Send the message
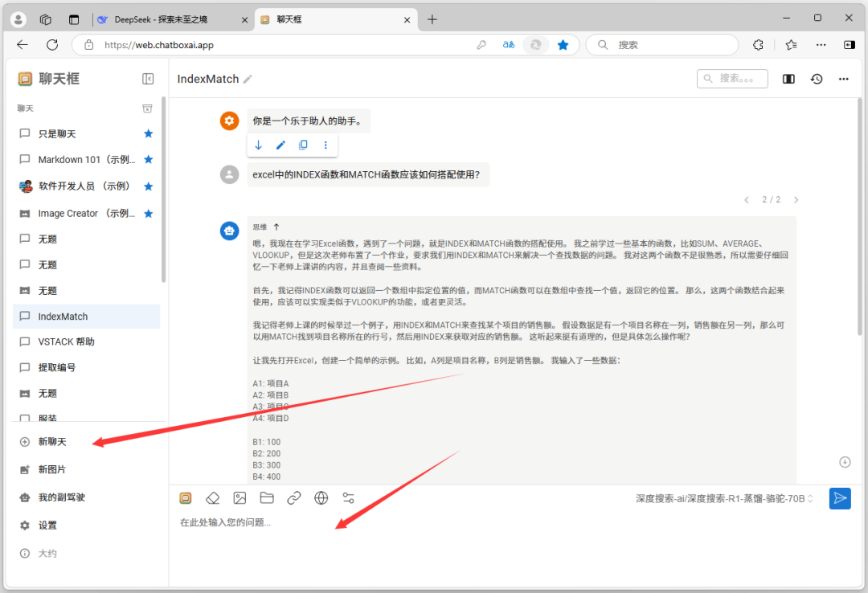 click(x=840, y=498)
